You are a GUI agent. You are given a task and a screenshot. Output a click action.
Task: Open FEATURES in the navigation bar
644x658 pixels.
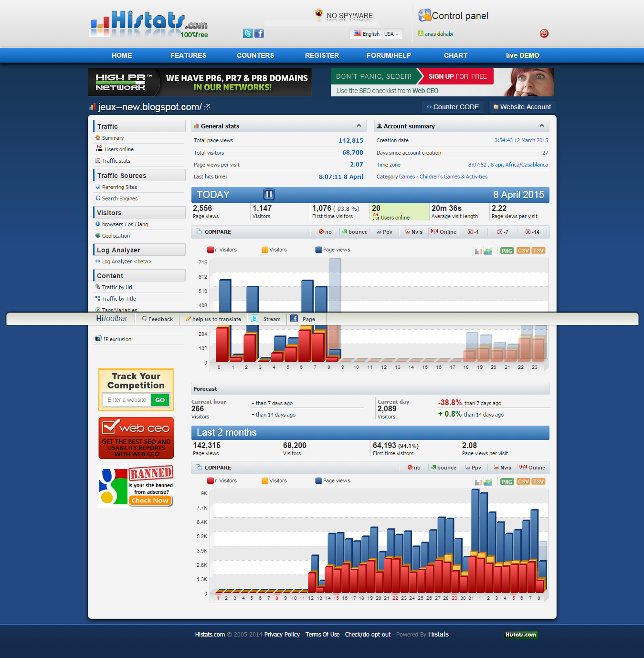coord(189,55)
